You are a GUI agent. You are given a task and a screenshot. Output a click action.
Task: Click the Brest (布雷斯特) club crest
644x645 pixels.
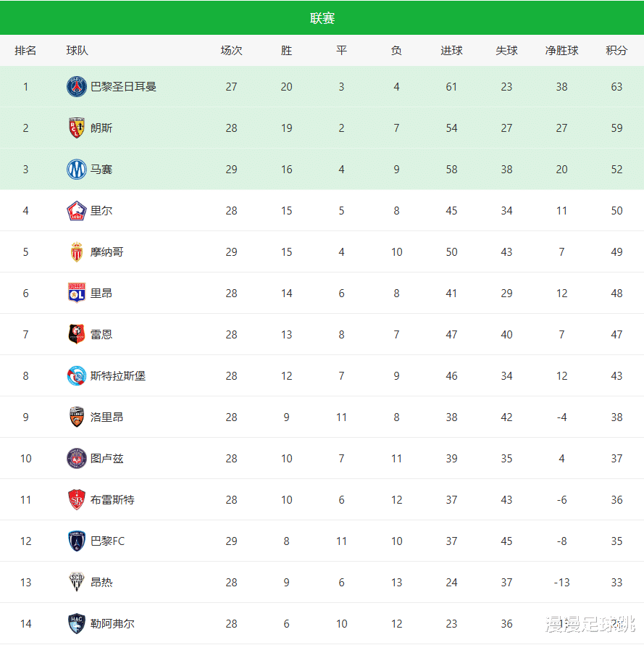[x=77, y=500]
